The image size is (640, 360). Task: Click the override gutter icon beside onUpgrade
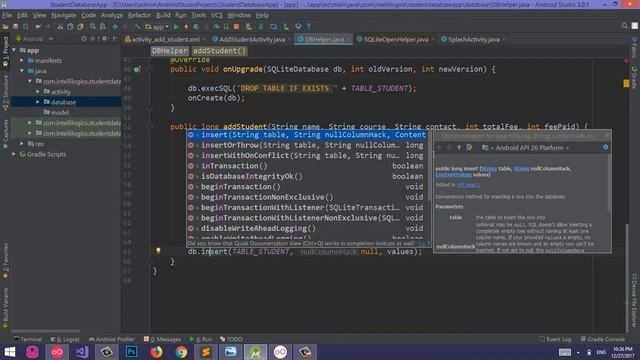pyautogui.click(x=137, y=69)
